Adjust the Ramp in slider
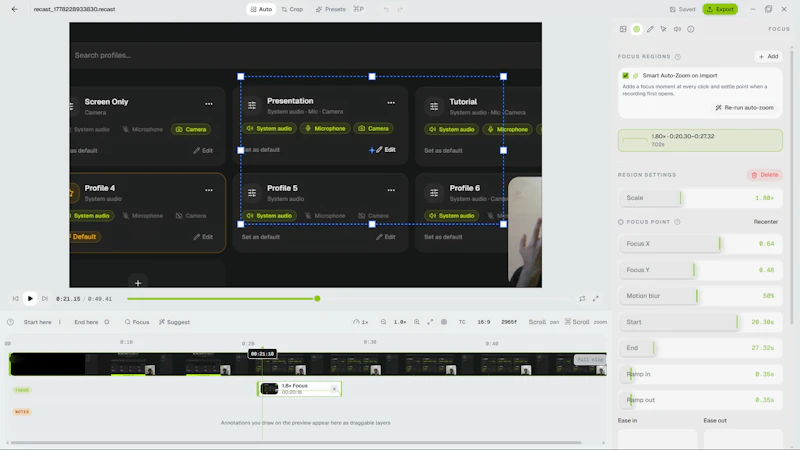The height and width of the screenshot is (450, 800). (x=700, y=374)
